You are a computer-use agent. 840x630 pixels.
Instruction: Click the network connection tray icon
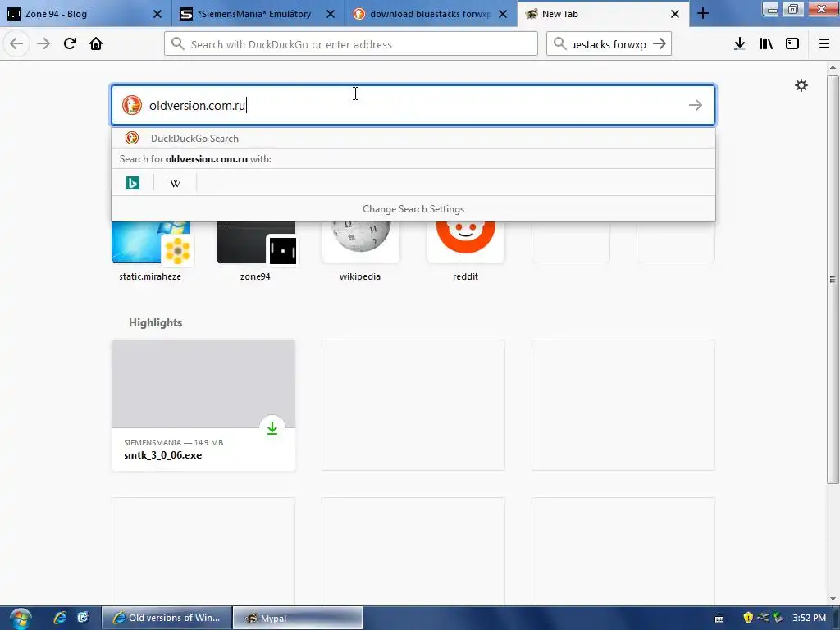click(763, 618)
